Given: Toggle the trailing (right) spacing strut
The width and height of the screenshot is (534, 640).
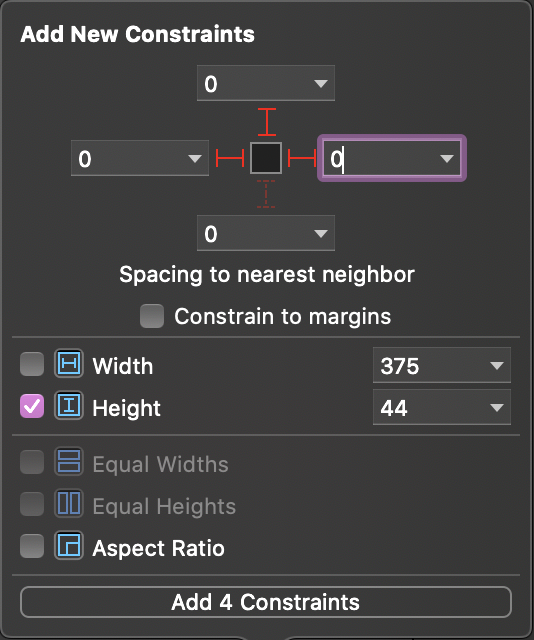Looking at the screenshot, I should click(302, 158).
